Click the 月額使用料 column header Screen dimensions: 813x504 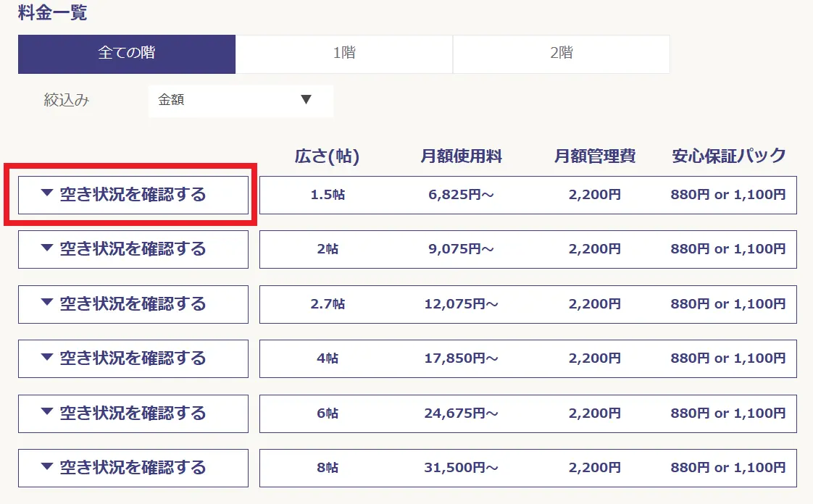click(x=461, y=156)
